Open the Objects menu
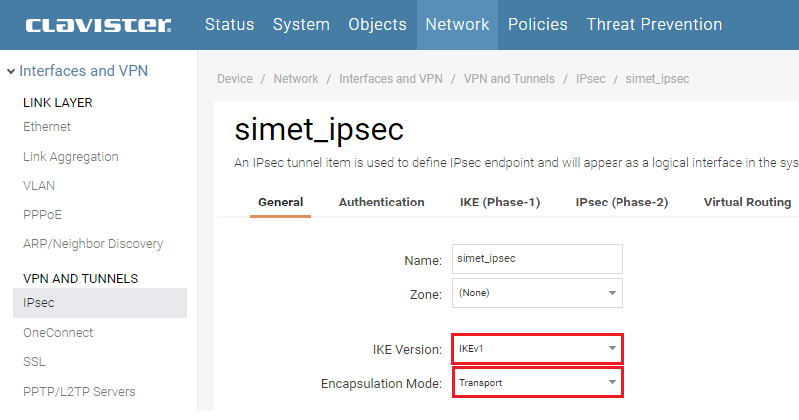The height and width of the screenshot is (420, 799). pos(377,25)
